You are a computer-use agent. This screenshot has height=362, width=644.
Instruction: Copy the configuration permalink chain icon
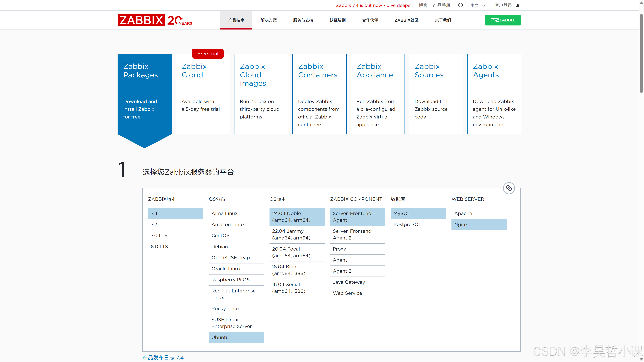(x=509, y=188)
